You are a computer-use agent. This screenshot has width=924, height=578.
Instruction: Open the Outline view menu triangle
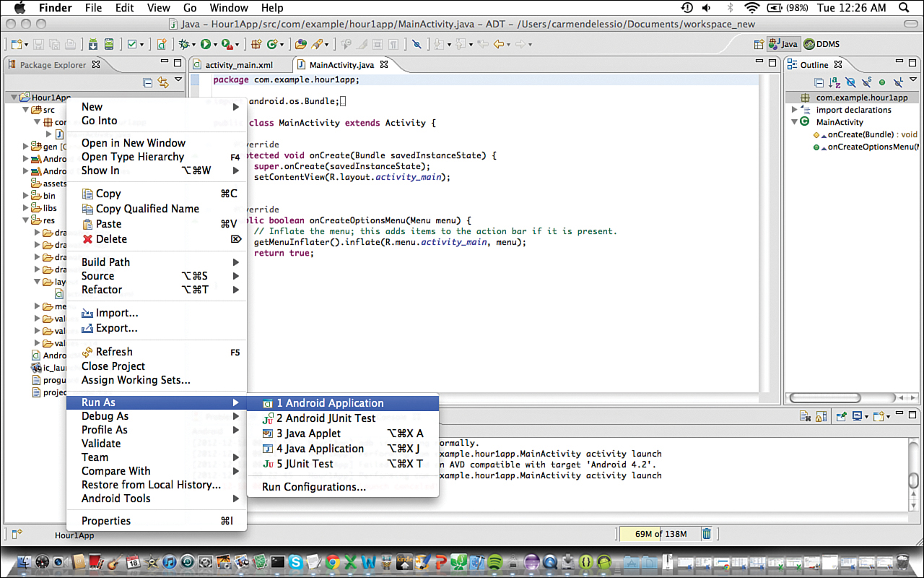coord(912,81)
